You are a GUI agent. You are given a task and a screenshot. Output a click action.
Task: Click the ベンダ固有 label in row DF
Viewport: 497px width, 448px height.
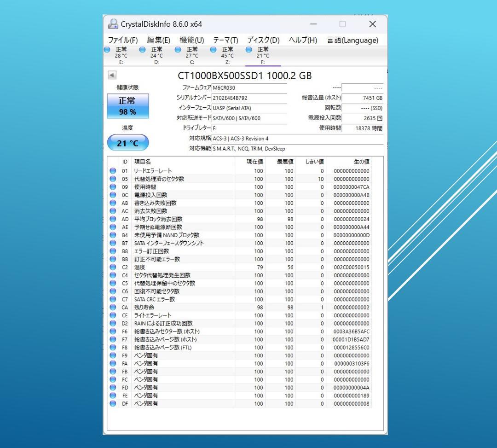tap(146, 404)
